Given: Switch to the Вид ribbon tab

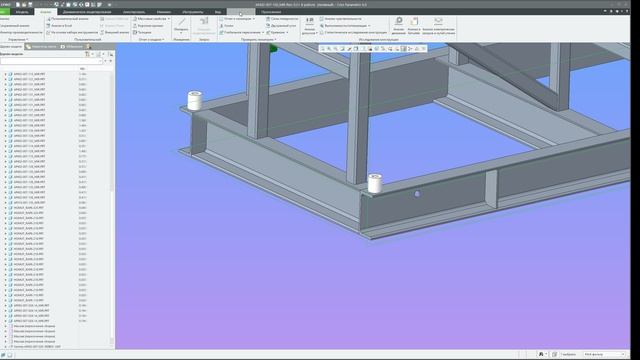Looking at the screenshot, I should [x=218, y=12].
